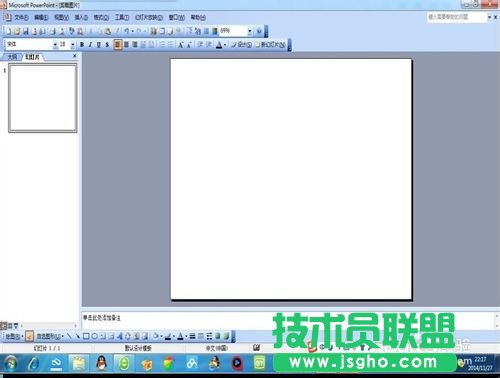Open the Windows Start menu
This screenshot has width=500, height=378.
[11, 363]
